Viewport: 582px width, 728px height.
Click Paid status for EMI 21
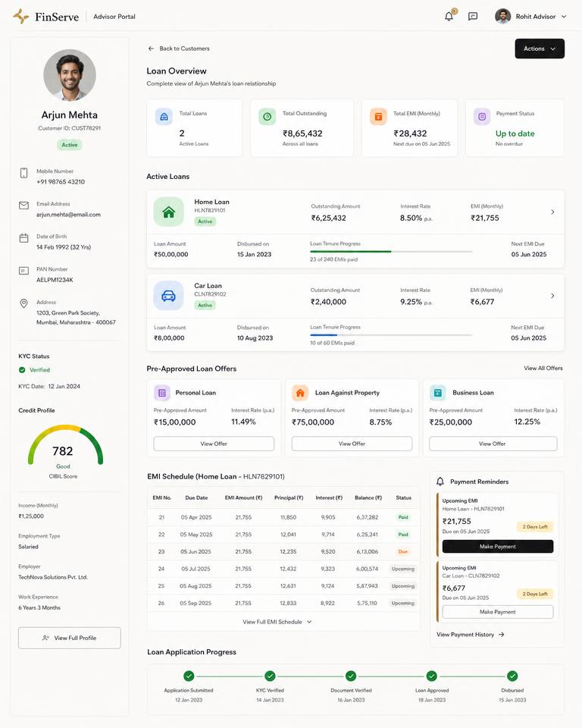point(403,517)
